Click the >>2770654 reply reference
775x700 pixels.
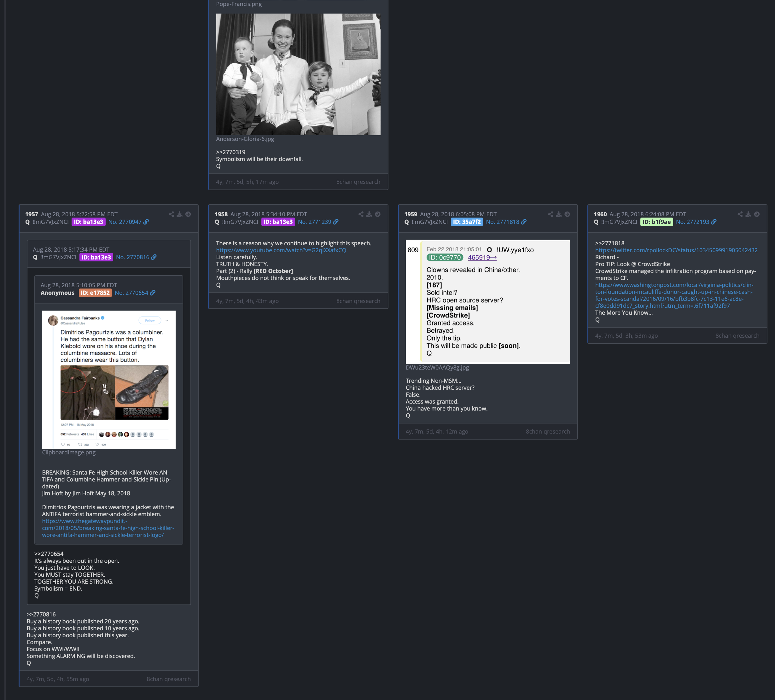pyautogui.click(x=49, y=554)
